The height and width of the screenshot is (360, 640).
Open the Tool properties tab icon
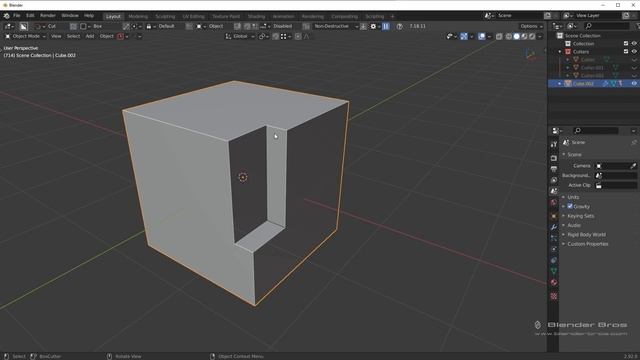(x=554, y=144)
